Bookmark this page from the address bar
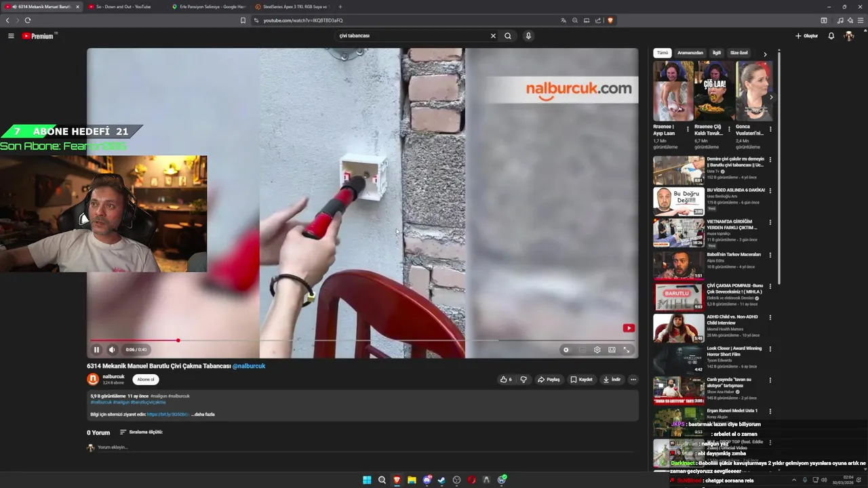The width and height of the screenshot is (868, 488). (x=243, y=20)
